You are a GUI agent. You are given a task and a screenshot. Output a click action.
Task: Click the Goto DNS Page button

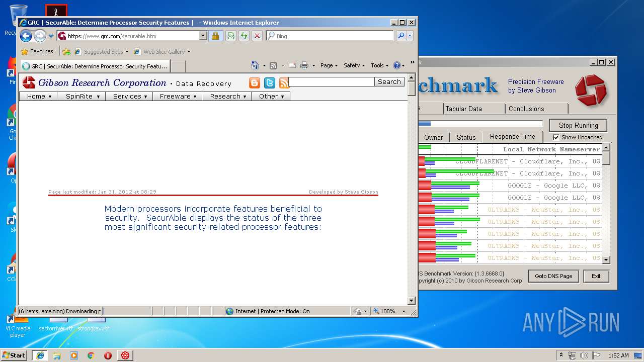(553, 276)
